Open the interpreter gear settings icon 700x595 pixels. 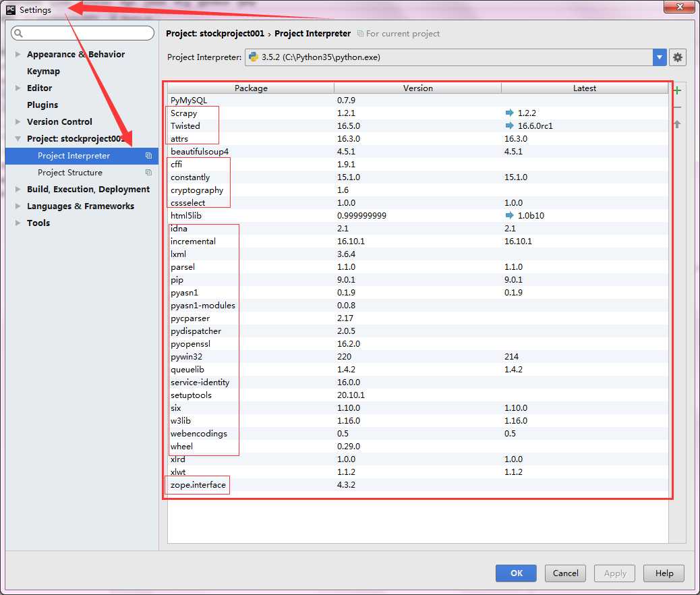pyautogui.click(x=677, y=57)
